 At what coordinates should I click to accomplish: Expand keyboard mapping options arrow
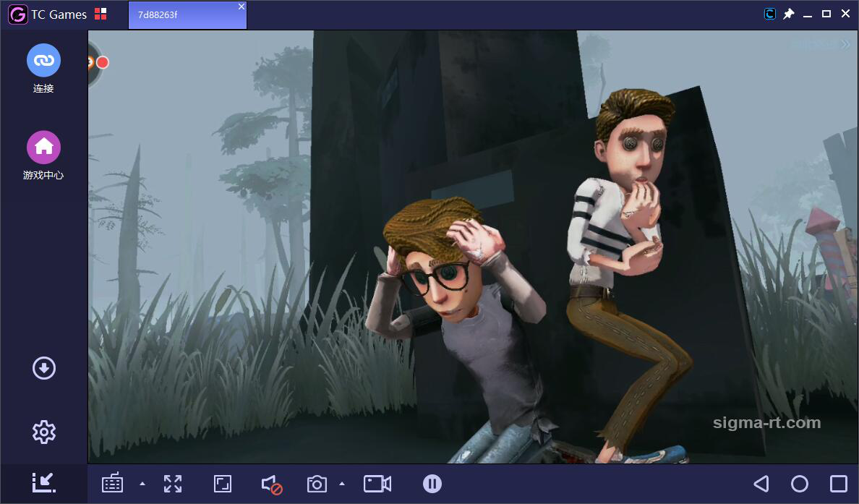coord(142,484)
